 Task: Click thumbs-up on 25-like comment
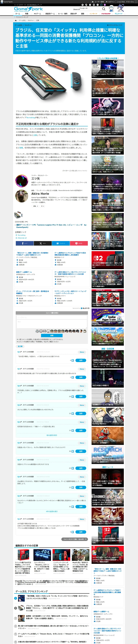(x=73, y=468)
